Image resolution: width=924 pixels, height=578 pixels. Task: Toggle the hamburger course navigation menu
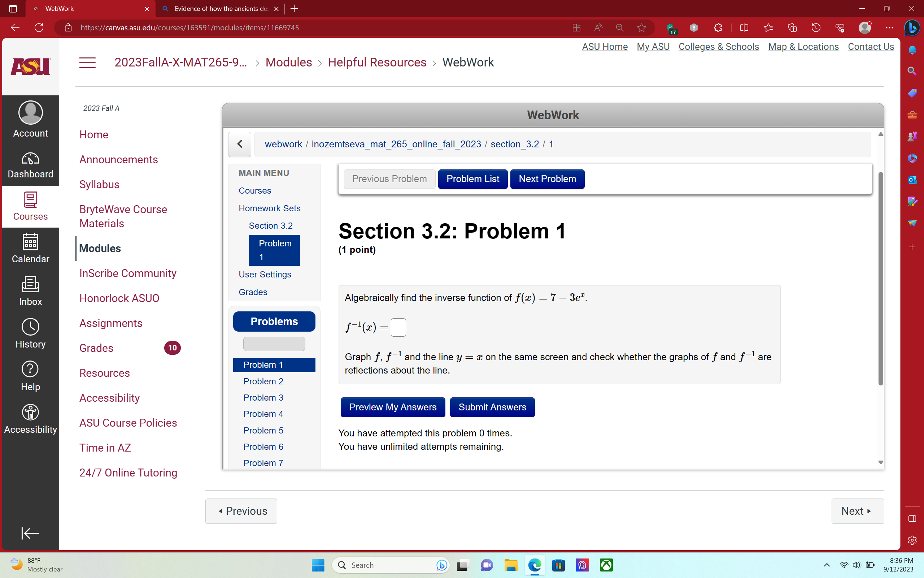(x=87, y=63)
